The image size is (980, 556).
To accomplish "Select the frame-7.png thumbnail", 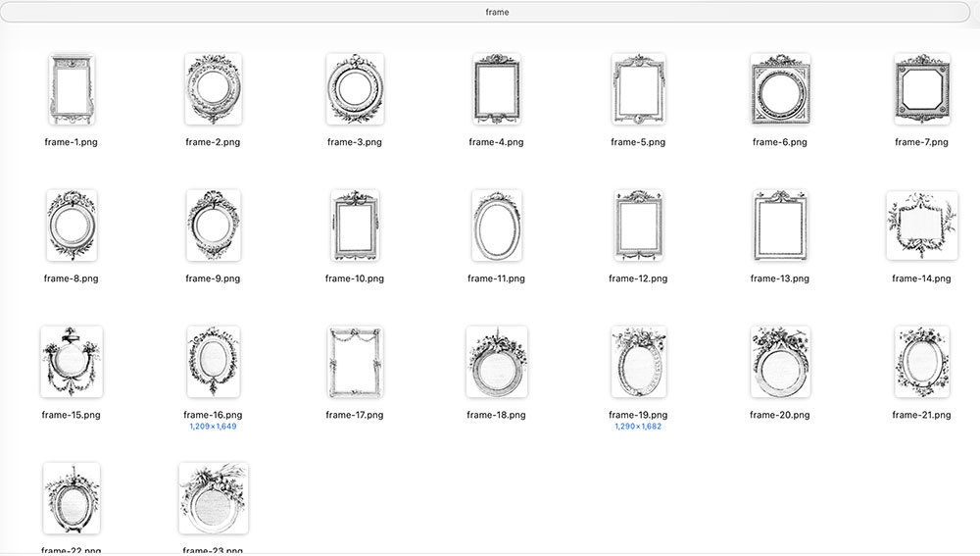I will point(922,89).
